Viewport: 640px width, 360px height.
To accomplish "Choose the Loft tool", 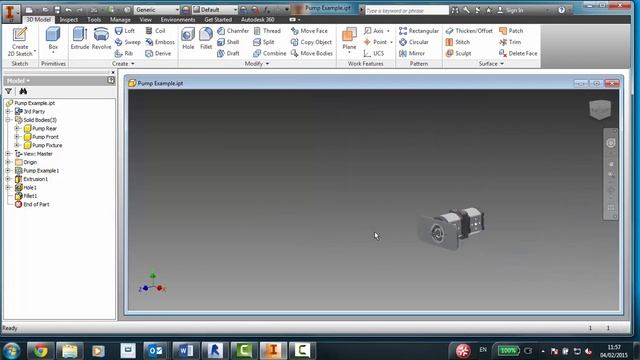I will 124,31.
